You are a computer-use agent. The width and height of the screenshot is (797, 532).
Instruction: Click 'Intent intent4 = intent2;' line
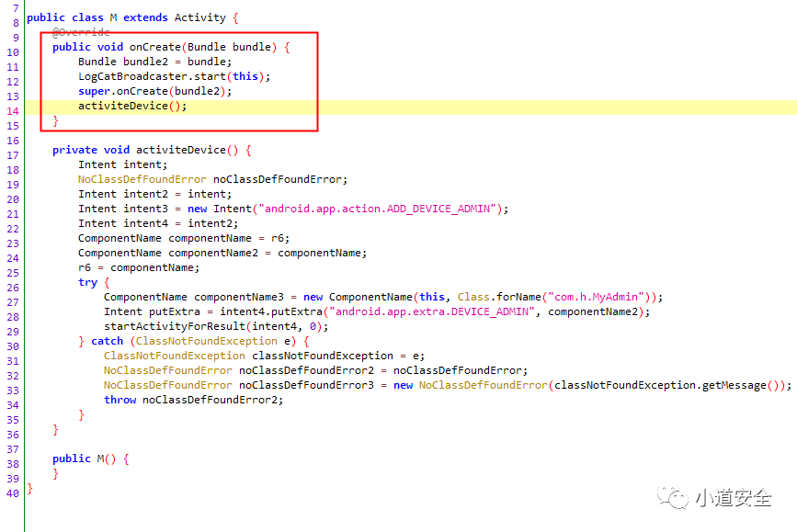tap(158, 223)
